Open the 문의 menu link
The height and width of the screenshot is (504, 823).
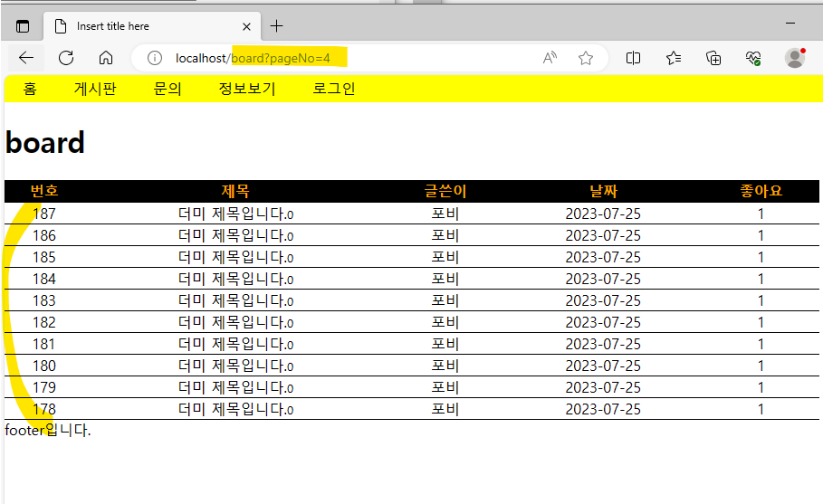[167, 89]
